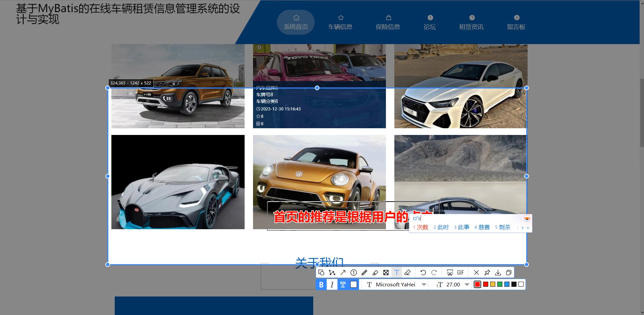Viewport: 644px width, 315px height.
Task: Open the 系统首页 navigation tab
Action: [296, 22]
